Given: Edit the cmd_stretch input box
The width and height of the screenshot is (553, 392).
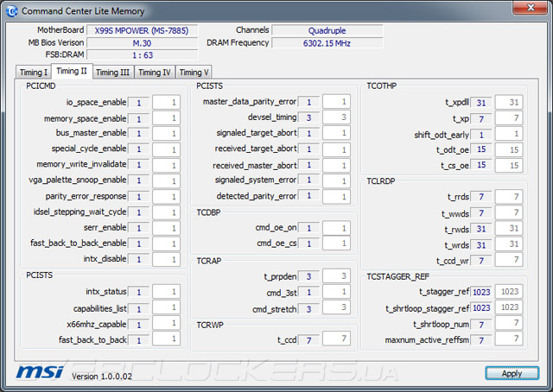Looking at the screenshot, I should coord(336,307).
